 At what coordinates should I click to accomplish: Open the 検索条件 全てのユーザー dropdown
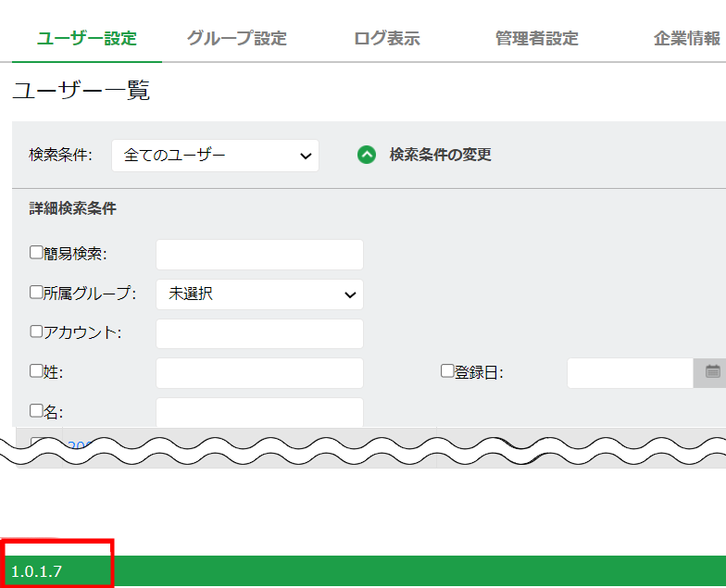[x=215, y=156]
